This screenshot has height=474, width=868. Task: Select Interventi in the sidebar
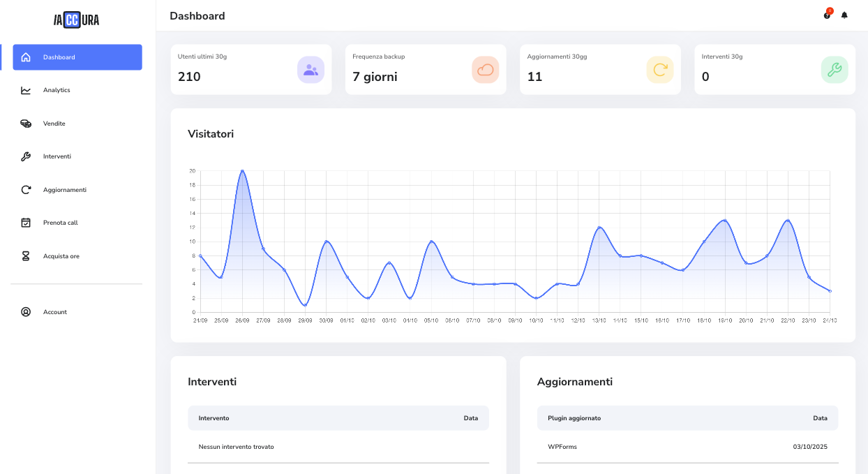(57, 156)
